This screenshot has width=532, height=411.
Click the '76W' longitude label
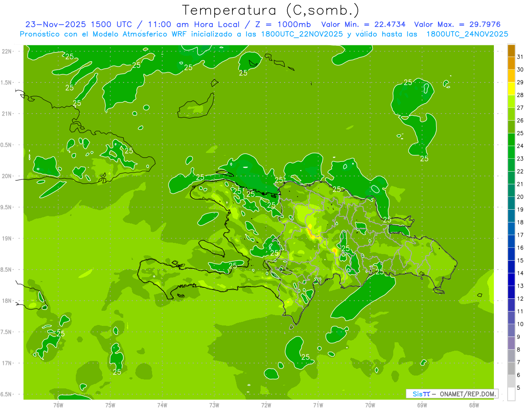point(58,405)
